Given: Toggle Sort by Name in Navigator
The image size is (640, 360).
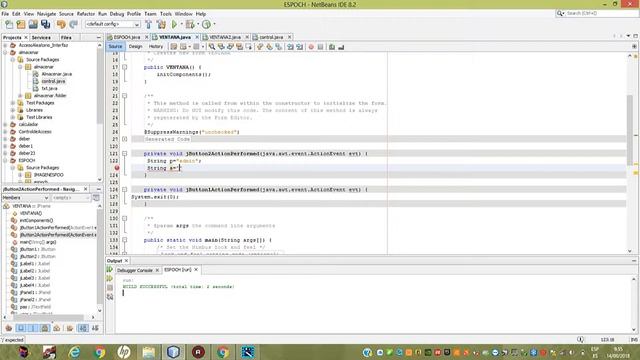Looking at the screenshot, I should click(83, 328).
